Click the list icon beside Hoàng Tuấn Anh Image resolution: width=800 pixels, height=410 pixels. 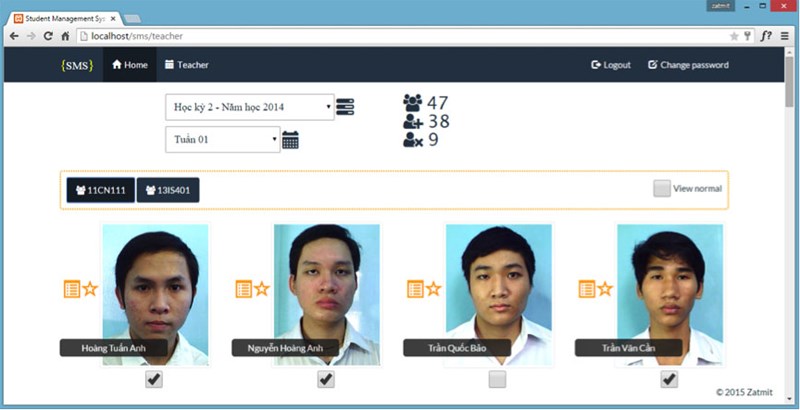tap(71, 289)
